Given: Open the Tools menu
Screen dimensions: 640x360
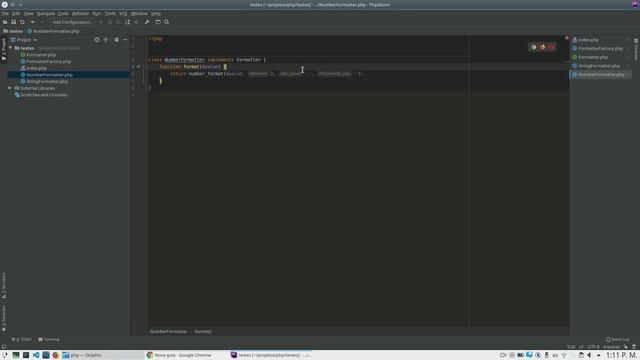Looking at the screenshot, I should coord(110,13).
